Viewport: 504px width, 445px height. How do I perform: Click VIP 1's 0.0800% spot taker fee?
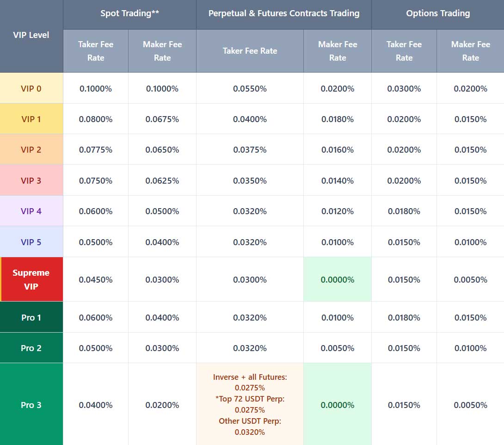tap(96, 118)
